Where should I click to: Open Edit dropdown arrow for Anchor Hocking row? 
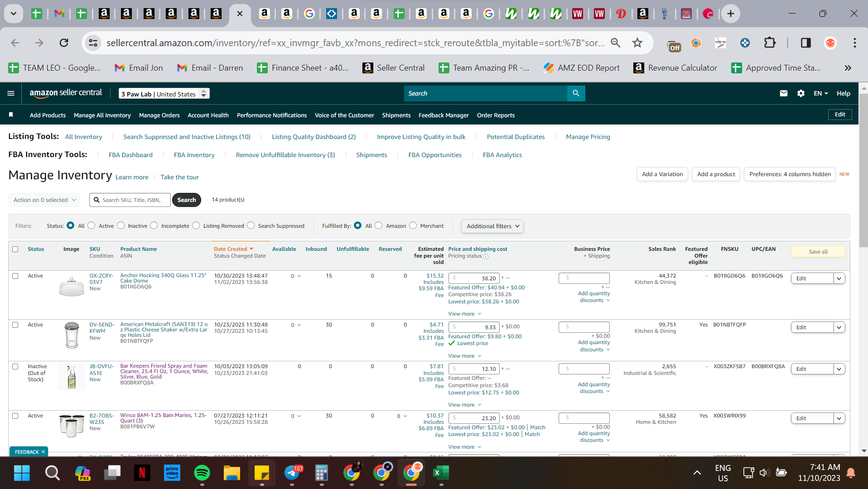pyautogui.click(x=839, y=278)
